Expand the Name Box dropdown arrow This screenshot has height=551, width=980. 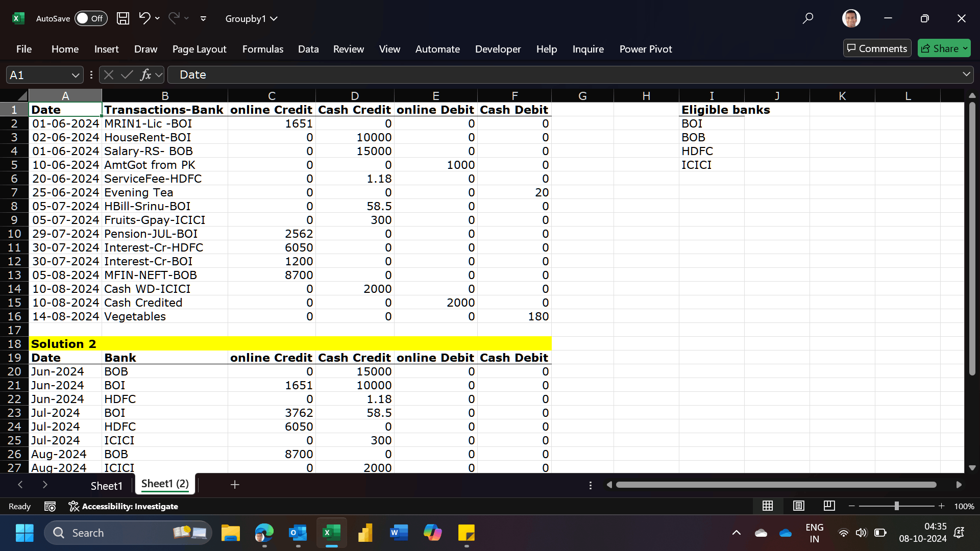(76, 75)
